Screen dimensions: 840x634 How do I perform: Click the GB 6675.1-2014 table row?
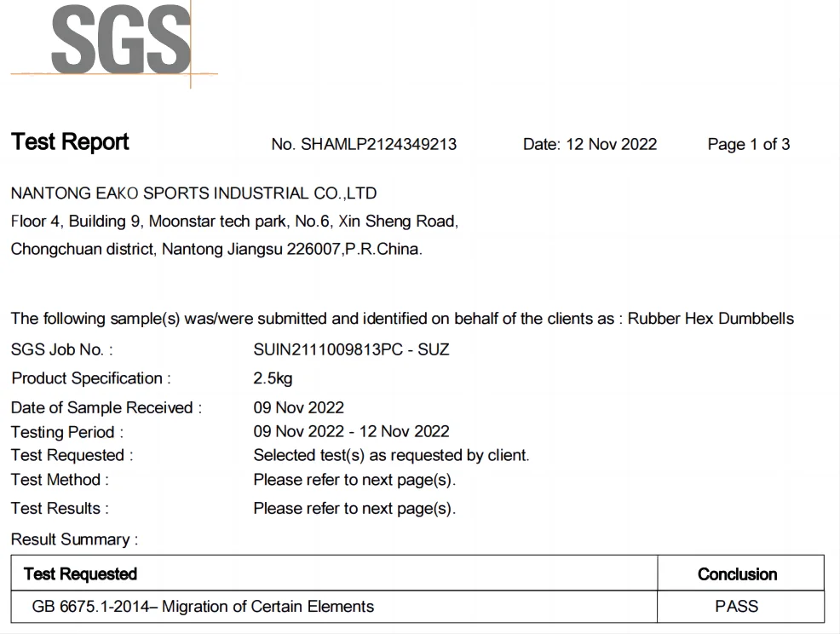tap(203, 607)
